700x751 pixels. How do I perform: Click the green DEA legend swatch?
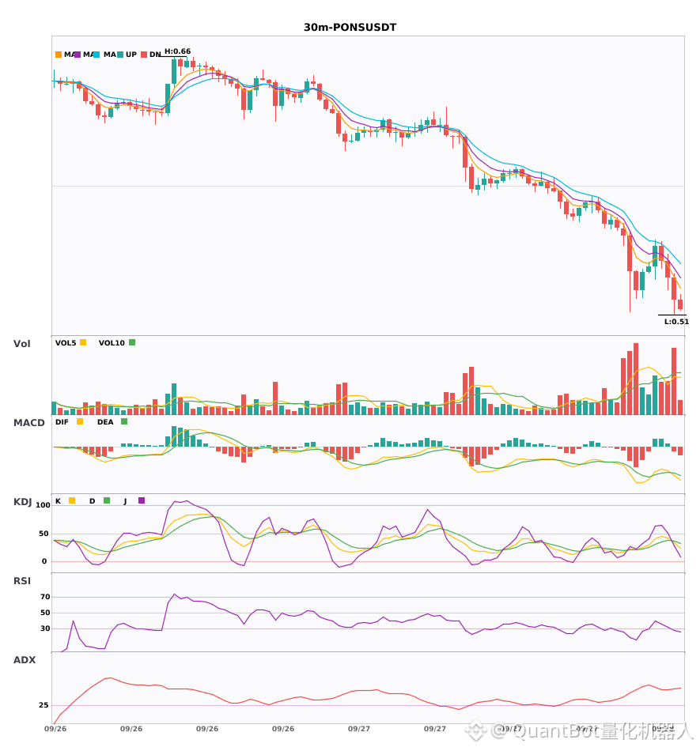pos(124,421)
